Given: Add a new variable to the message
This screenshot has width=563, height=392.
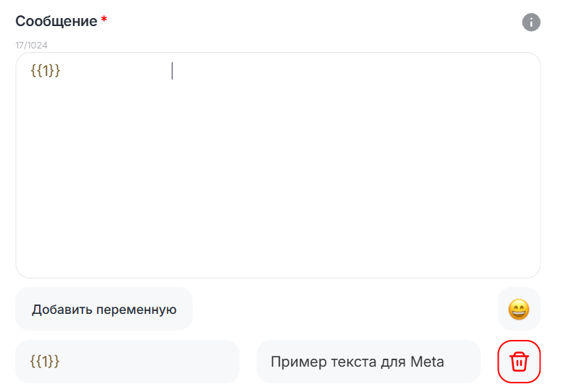Looking at the screenshot, I should (x=104, y=310).
